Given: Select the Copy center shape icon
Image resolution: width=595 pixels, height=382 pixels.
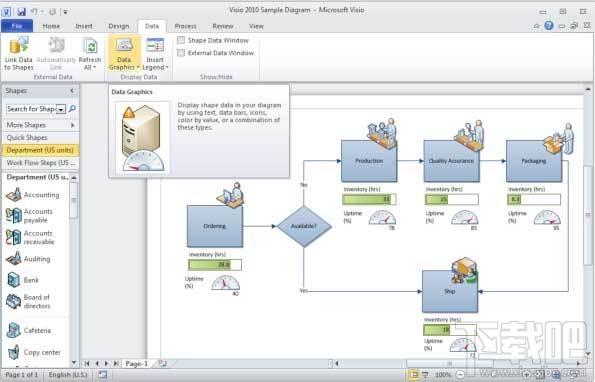Looking at the screenshot, I should coord(14,352).
